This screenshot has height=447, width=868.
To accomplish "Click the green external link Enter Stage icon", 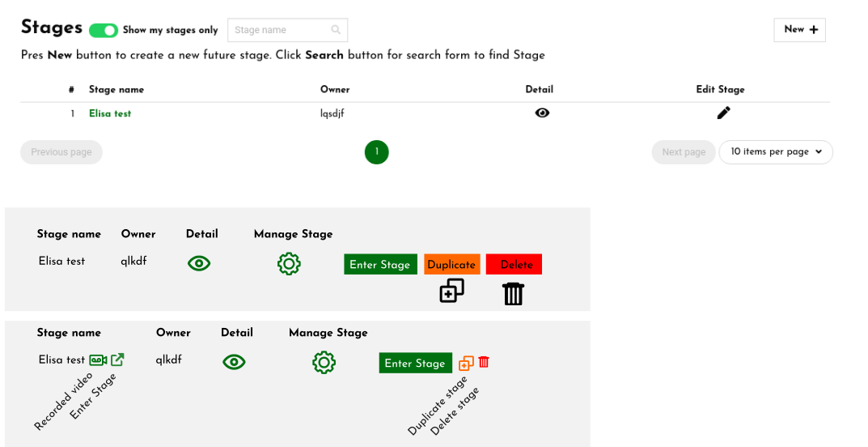I will [117, 360].
